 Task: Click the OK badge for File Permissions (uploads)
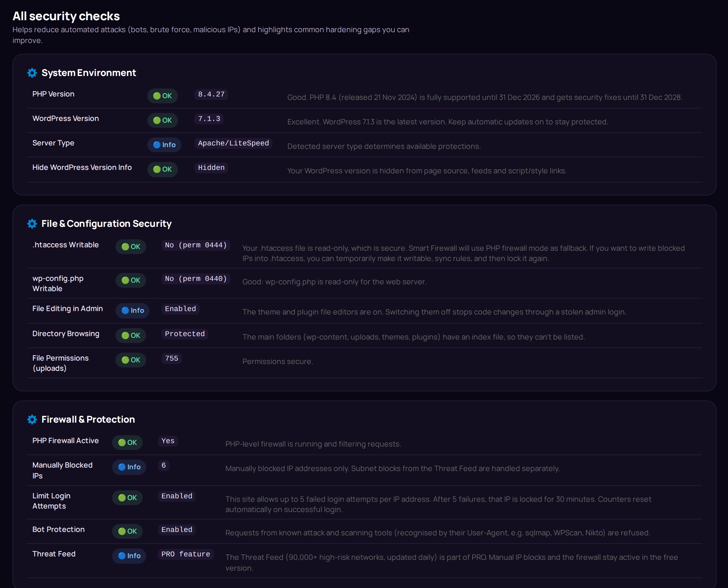(131, 360)
